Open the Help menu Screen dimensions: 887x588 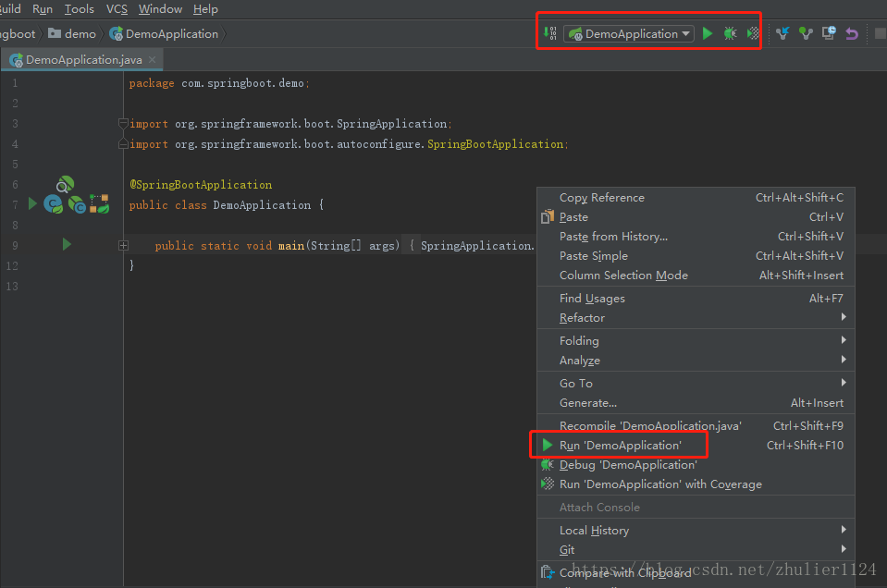pyautogui.click(x=205, y=9)
